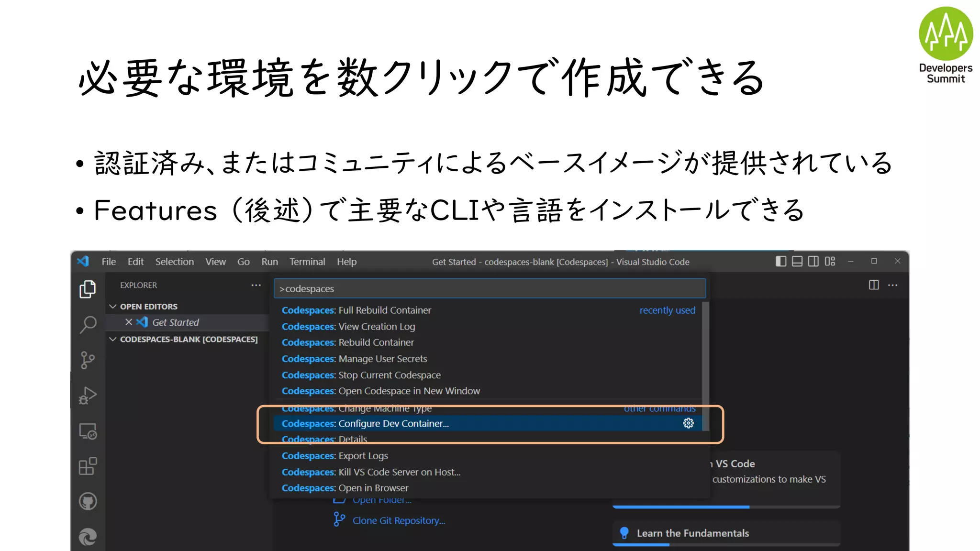Open the GitHub view icon
Image resolution: width=980 pixels, height=551 pixels.
[x=88, y=501]
